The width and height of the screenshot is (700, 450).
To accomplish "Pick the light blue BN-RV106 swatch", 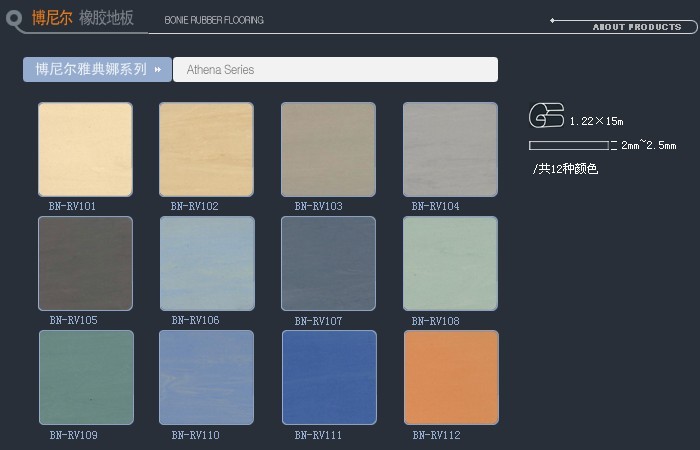I will point(206,264).
